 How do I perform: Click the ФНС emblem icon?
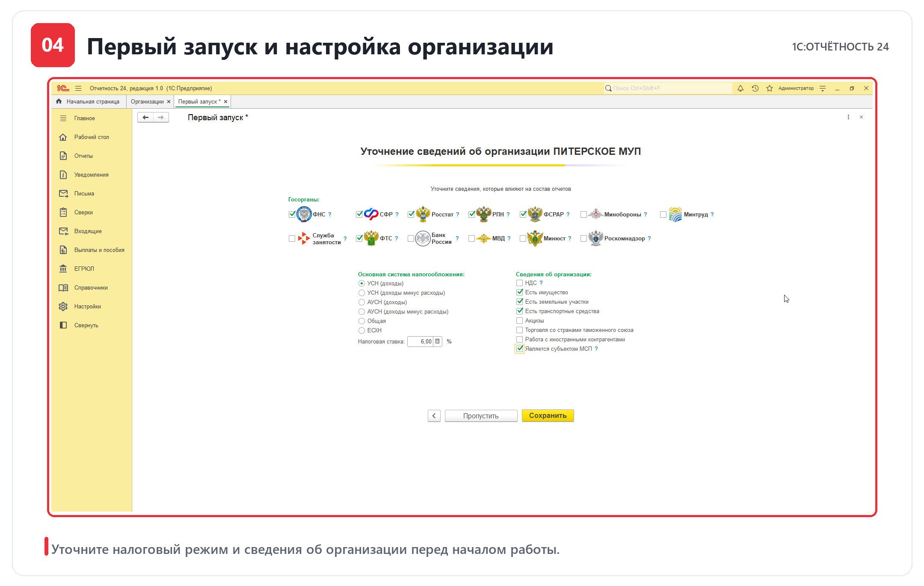[x=304, y=214]
